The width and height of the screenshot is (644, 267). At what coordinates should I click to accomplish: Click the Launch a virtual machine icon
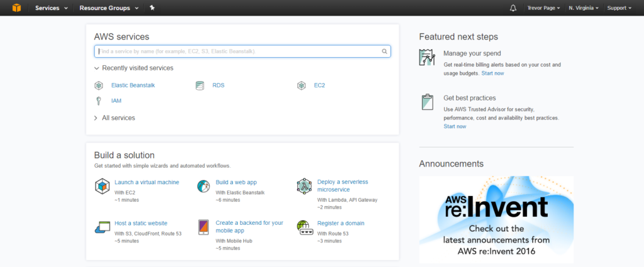pos(102,186)
